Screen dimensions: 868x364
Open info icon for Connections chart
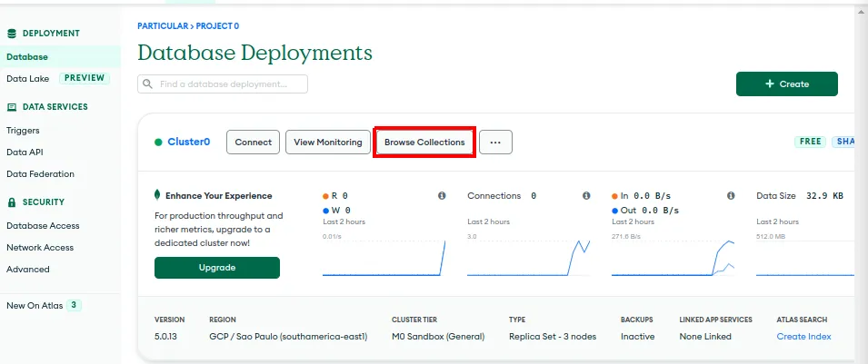[x=586, y=196]
